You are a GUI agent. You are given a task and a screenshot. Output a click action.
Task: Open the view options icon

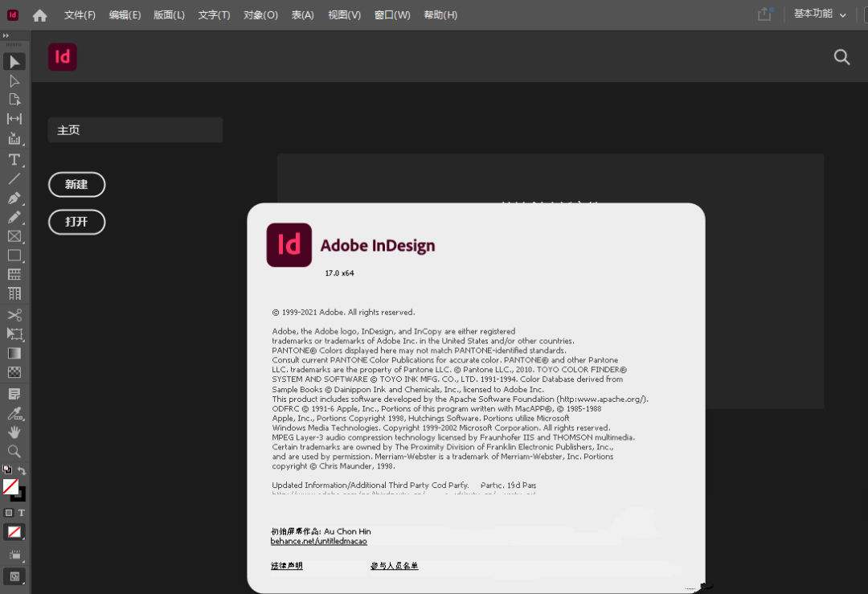click(14, 555)
